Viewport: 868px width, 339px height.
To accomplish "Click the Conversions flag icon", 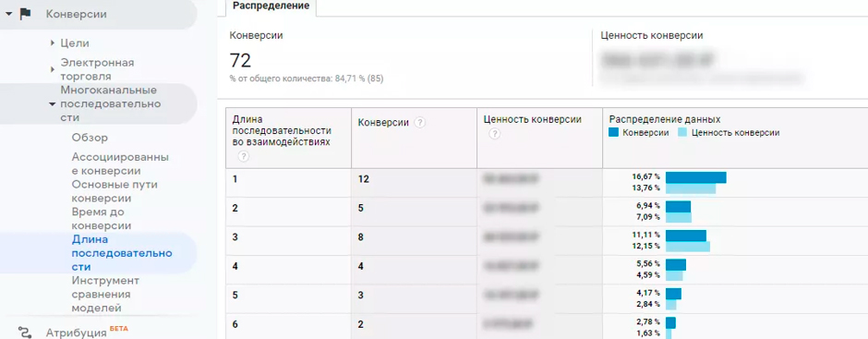I will click(26, 15).
